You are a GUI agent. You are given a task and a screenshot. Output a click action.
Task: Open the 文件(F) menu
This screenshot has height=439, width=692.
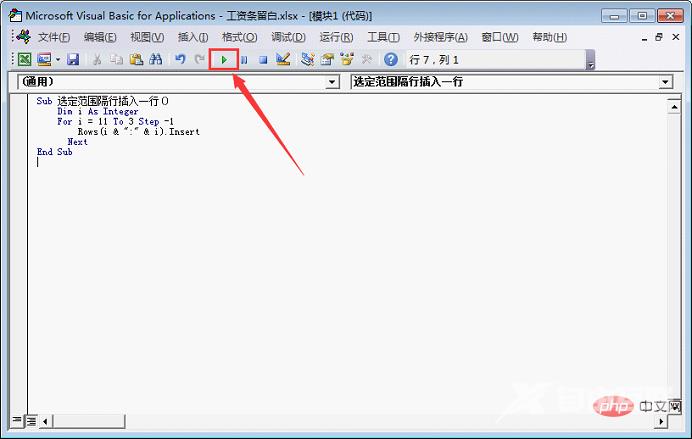pos(54,37)
